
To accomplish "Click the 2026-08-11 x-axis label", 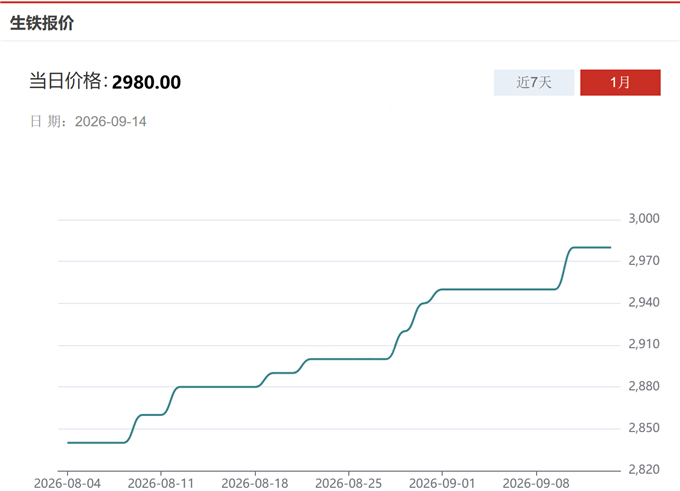I will click(x=161, y=483).
